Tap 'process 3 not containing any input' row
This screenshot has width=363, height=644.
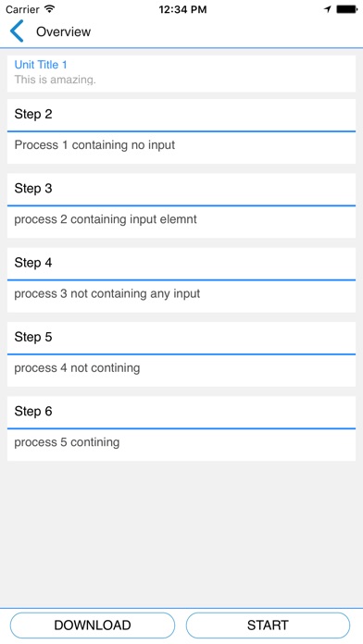pyautogui.click(x=181, y=296)
